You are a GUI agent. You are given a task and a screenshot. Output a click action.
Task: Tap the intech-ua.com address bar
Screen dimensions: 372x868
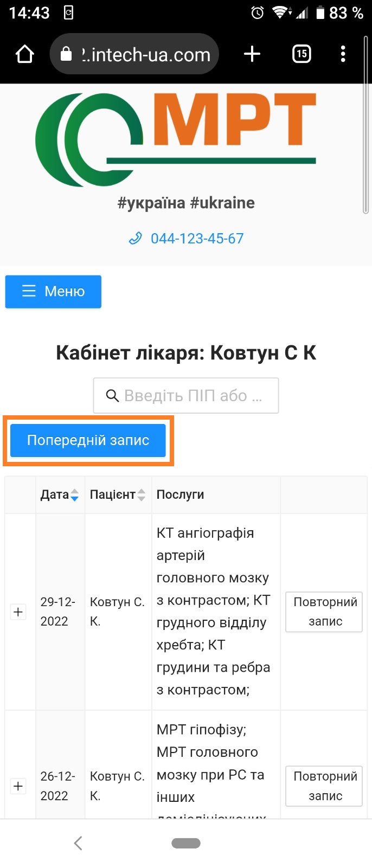pos(146,54)
